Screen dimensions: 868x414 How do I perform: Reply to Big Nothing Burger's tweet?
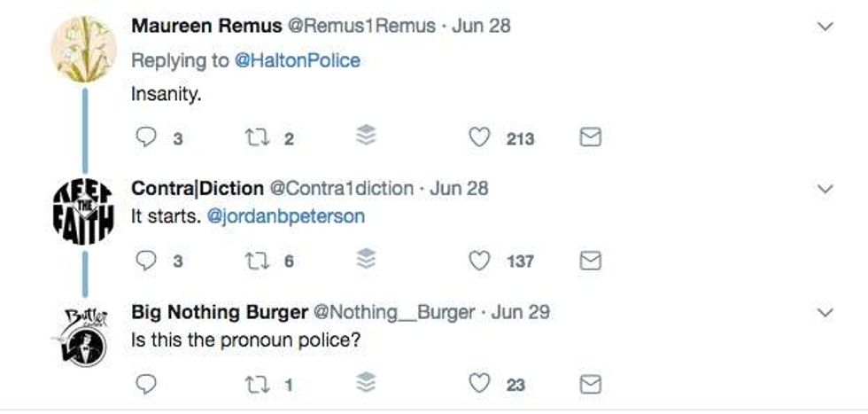click(x=149, y=384)
